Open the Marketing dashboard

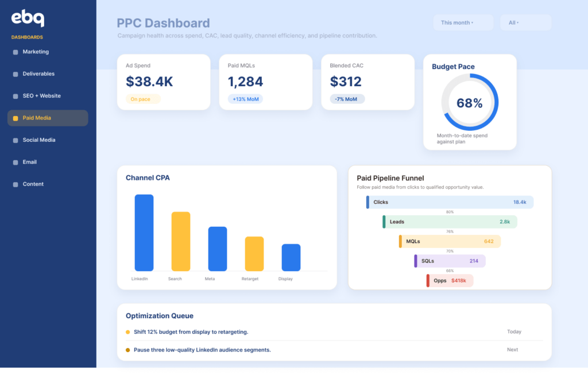pos(36,52)
